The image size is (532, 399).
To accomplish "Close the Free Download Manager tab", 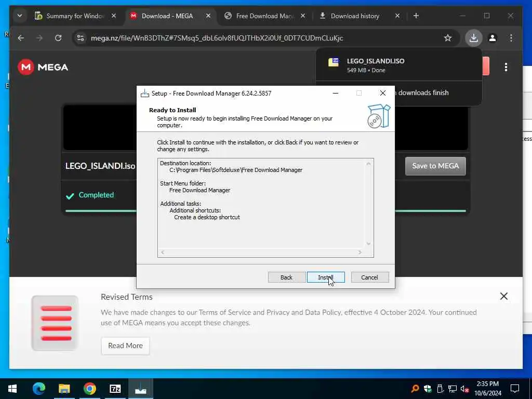I will (303, 16).
